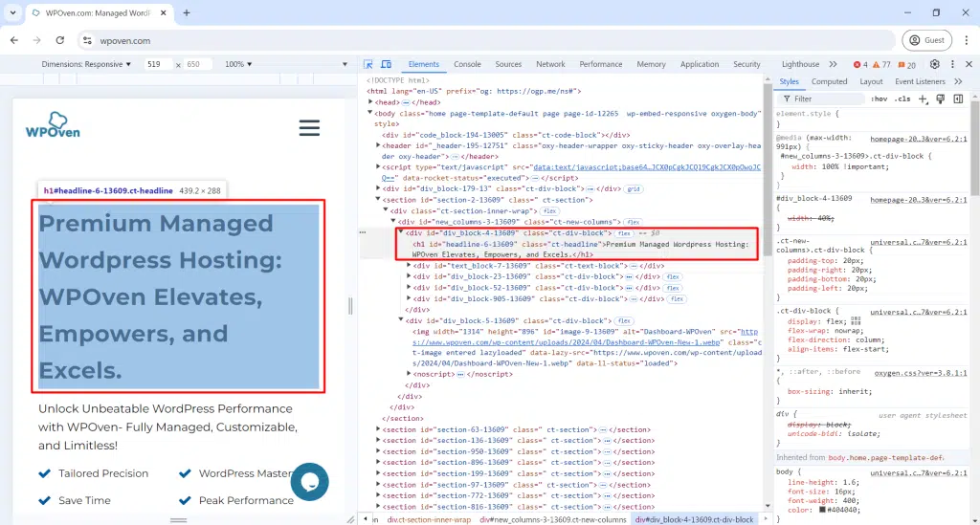This screenshot has height=525, width=980.
Task: Open the 100% zoom dropdown
Action: coord(238,64)
